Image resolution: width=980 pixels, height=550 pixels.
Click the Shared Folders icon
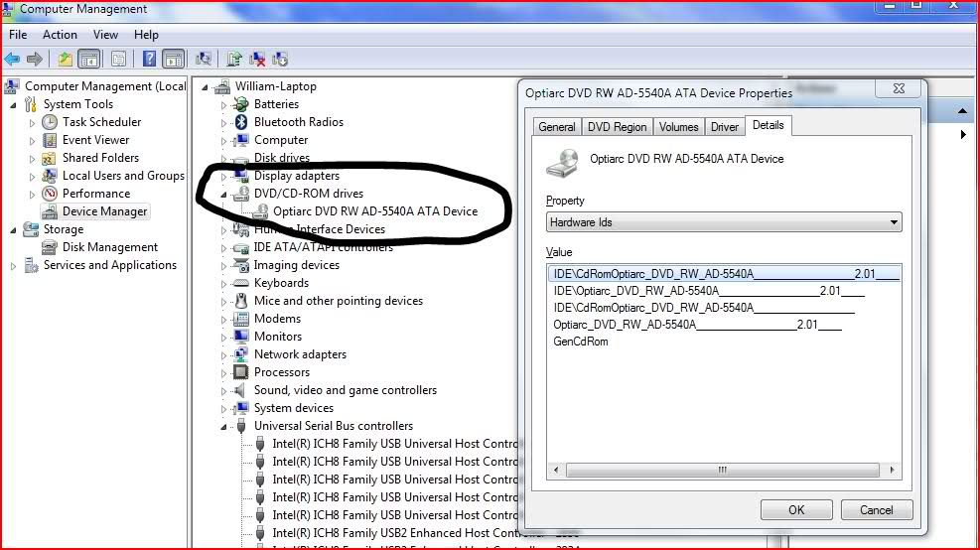pyautogui.click(x=50, y=158)
